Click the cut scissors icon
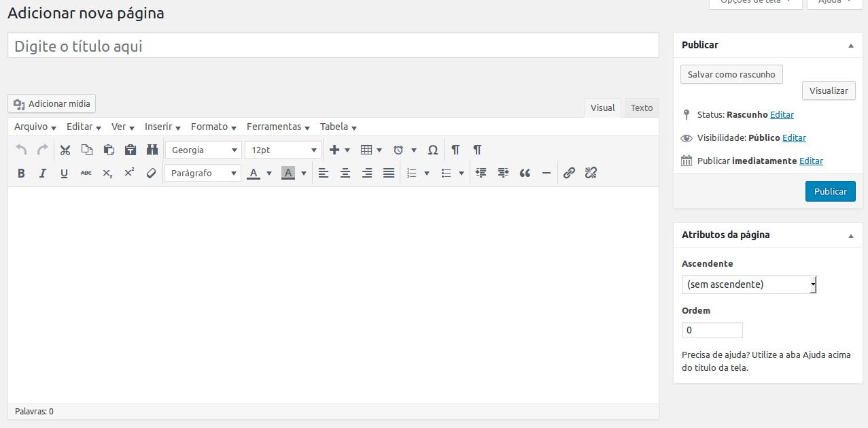Viewport: 868px width, 428px height. [65, 150]
